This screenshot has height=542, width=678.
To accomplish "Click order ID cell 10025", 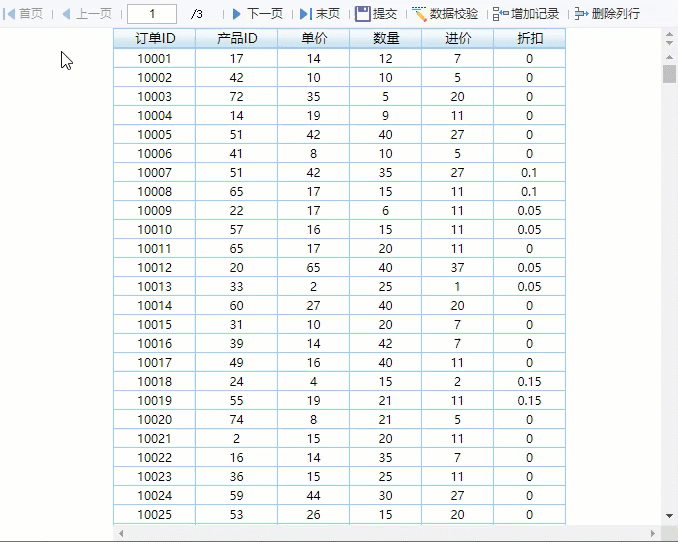I will 155,514.
